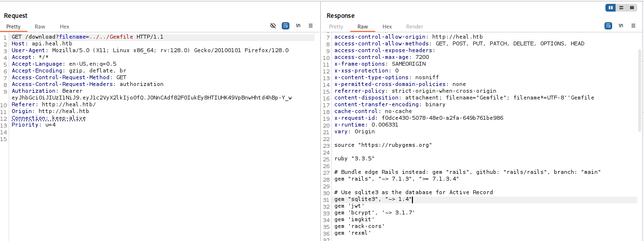
Task: Click the ../../Gemfile filename parameter value
Action: coord(111,37)
